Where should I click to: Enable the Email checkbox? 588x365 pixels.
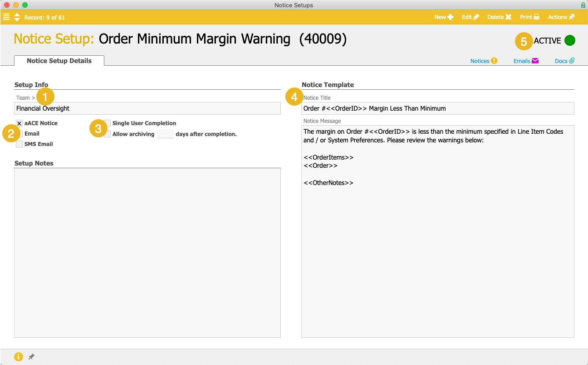tap(20, 134)
